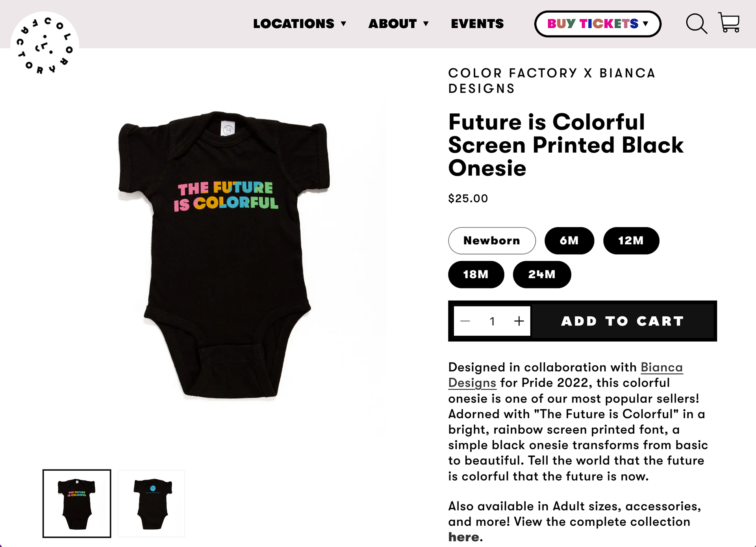This screenshot has height=547, width=756.
Task: Go home via Color Factory logo
Action: (x=44, y=45)
